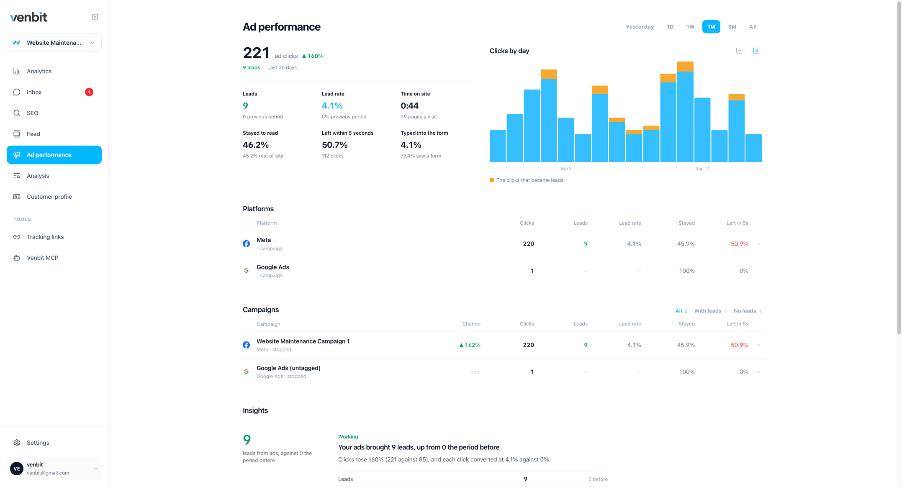Click the tallest bar in Clicks chart
Image resolution: width=902 pixels, height=487 pixels.
click(x=685, y=112)
